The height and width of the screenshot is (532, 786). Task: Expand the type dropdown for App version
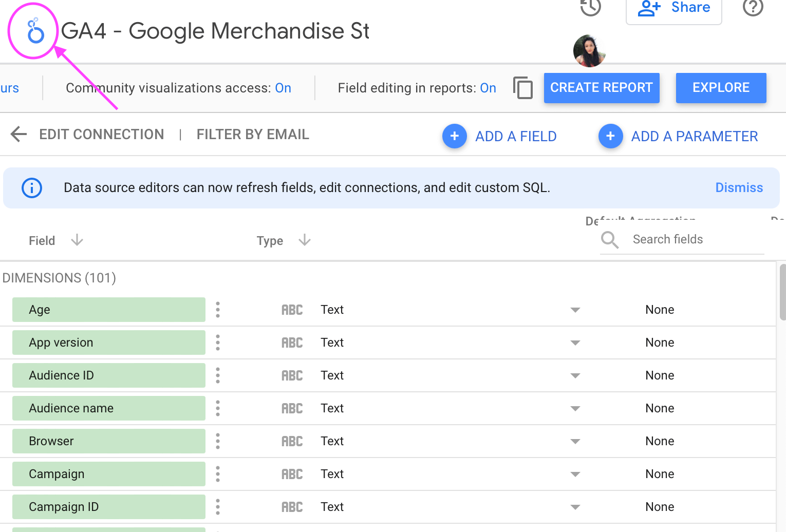click(575, 343)
